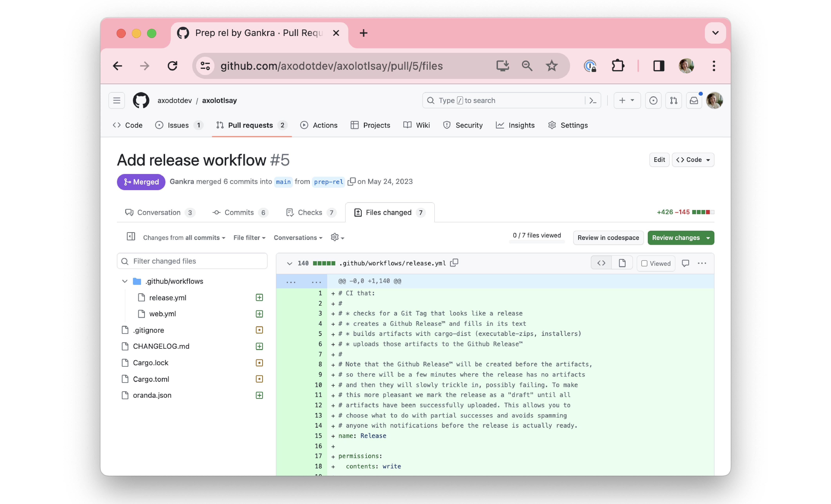Focus the Filter changed files field

(192, 261)
